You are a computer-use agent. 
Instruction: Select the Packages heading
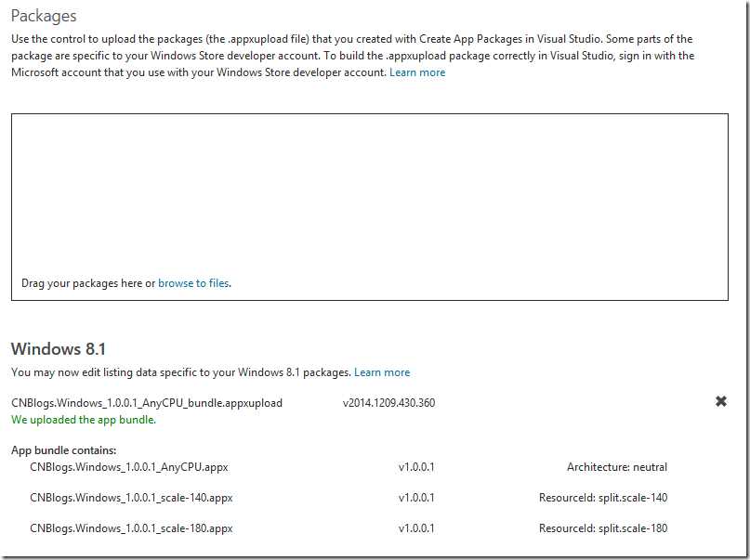point(44,16)
